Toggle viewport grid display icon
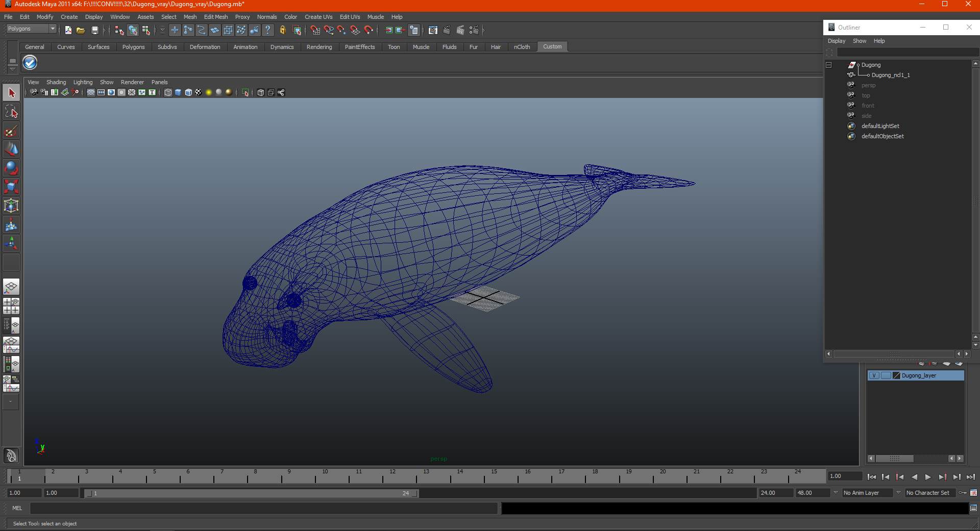 [x=91, y=92]
